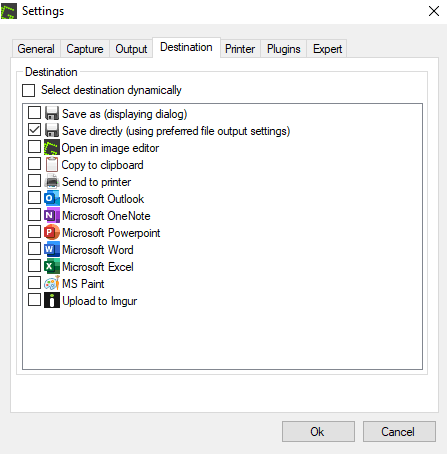Viewport: 447px width, 454px height.
Task: Click the Microsoft Excel icon
Action: click(52, 266)
